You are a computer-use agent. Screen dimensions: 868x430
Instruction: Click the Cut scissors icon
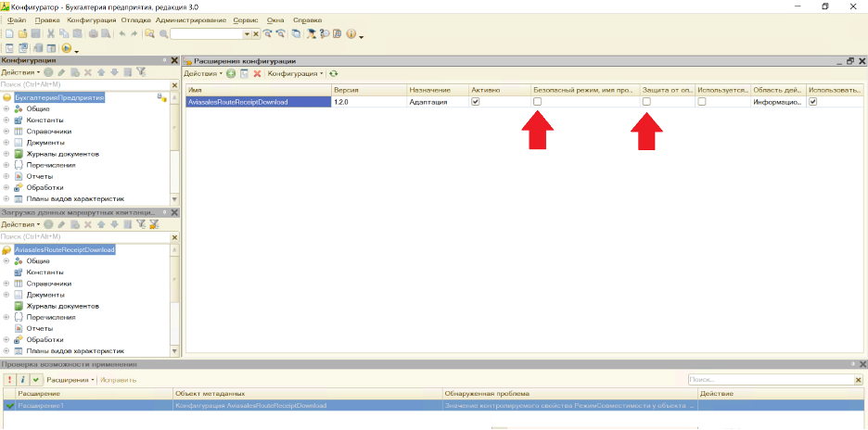pos(51,33)
